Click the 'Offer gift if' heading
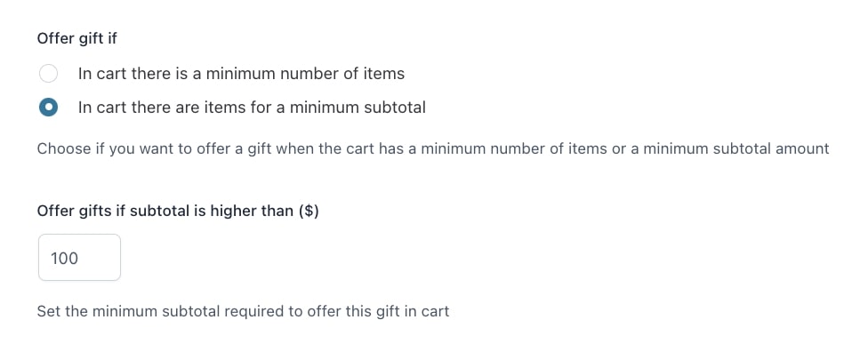The width and height of the screenshot is (868, 352). (77, 39)
